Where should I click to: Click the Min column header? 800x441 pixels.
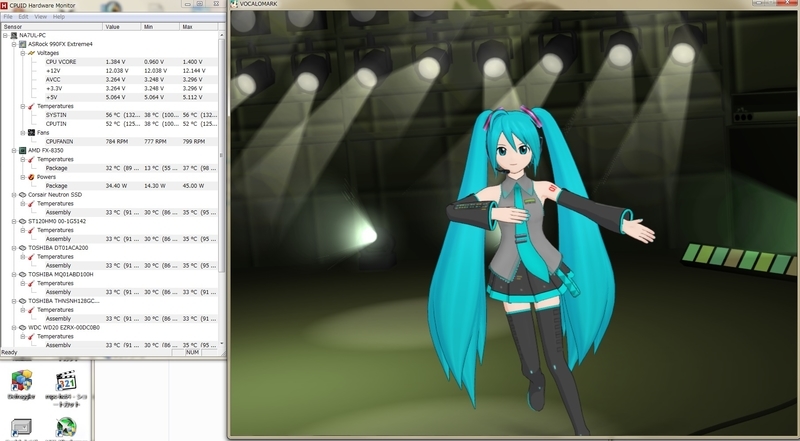click(x=160, y=27)
